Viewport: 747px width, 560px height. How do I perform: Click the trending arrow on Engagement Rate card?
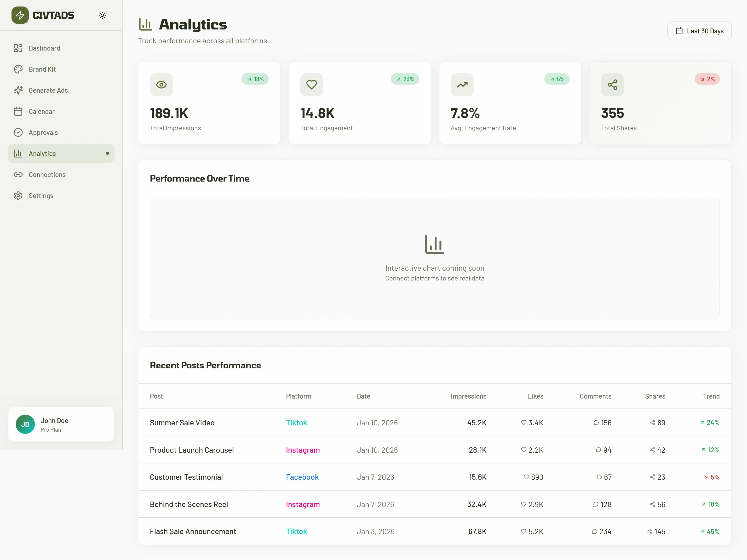pyautogui.click(x=462, y=85)
